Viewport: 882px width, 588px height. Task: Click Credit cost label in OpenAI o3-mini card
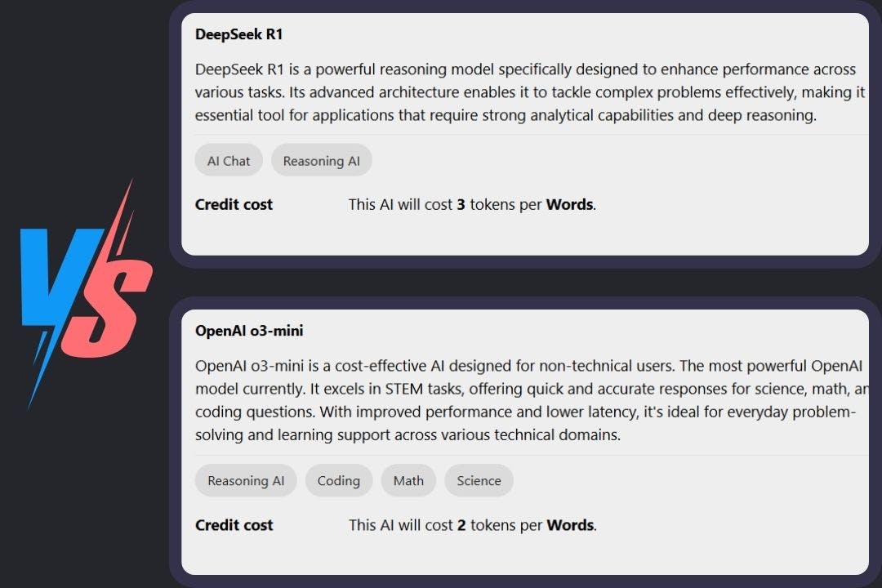point(234,525)
